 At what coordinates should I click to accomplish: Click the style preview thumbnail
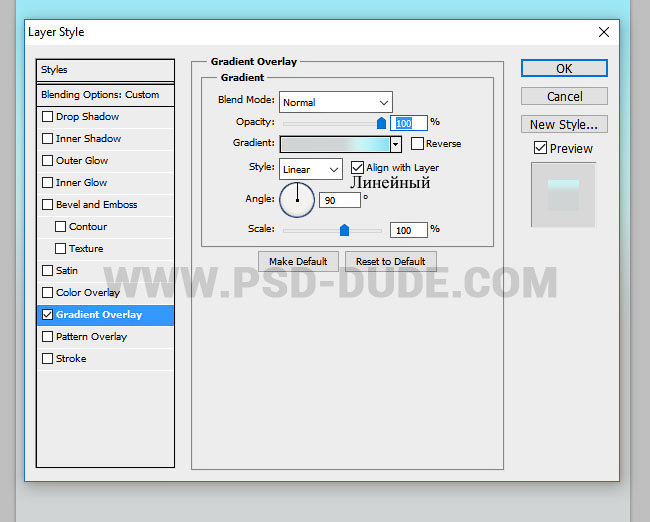pyautogui.click(x=563, y=194)
